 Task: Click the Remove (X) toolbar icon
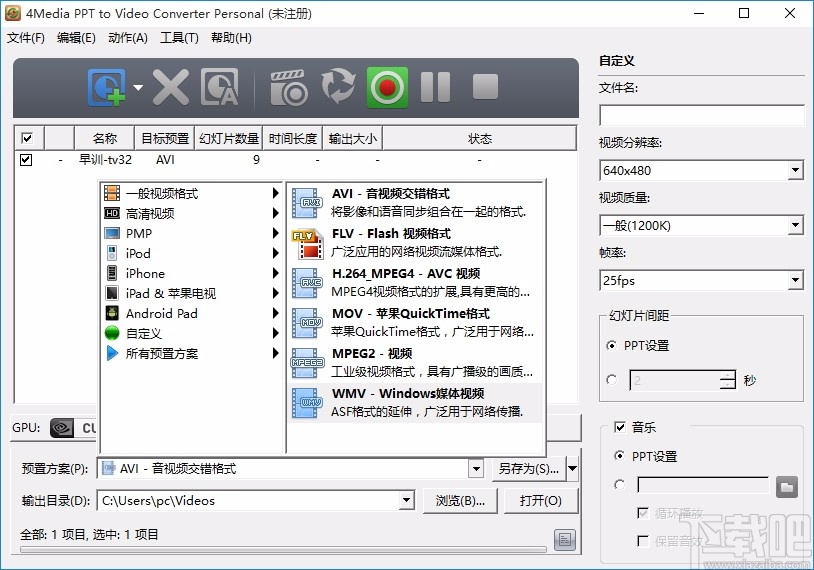pyautogui.click(x=171, y=87)
